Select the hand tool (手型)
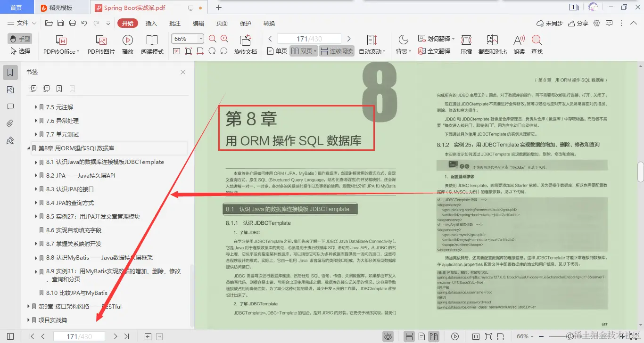The image size is (644, 343). point(19,39)
